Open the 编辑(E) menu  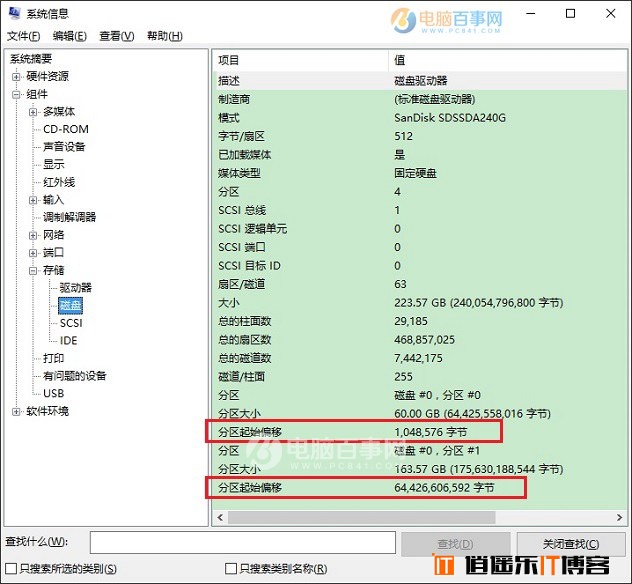(70, 36)
